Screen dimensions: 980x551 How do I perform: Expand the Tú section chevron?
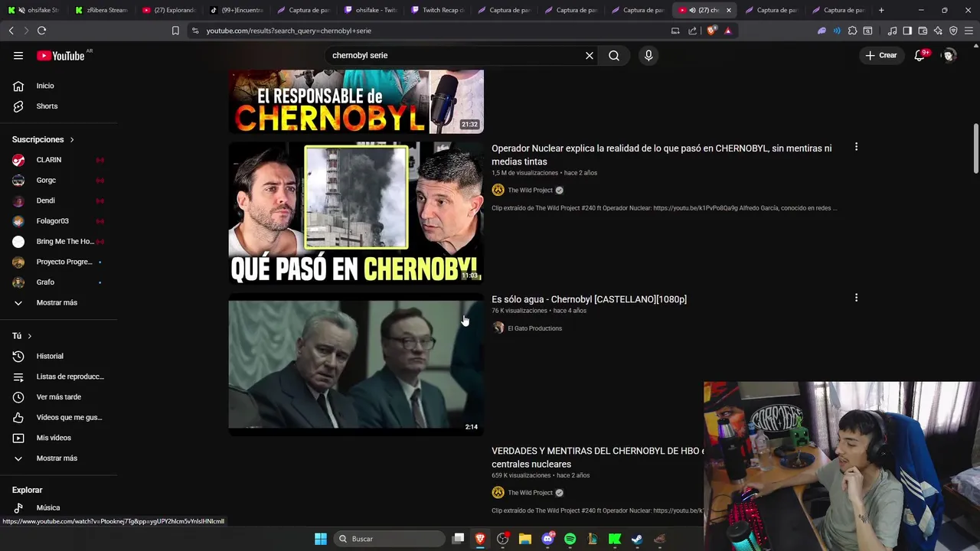click(x=30, y=336)
